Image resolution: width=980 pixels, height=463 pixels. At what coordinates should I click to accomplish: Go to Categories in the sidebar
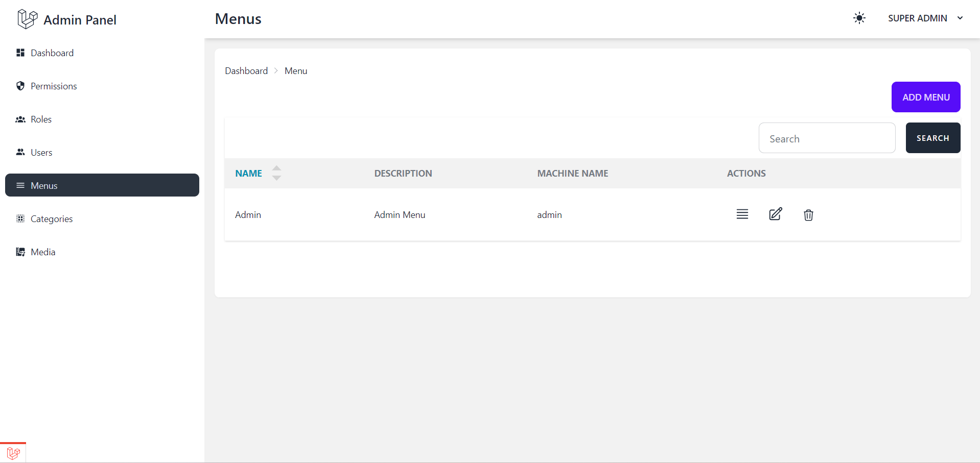pos(52,219)
